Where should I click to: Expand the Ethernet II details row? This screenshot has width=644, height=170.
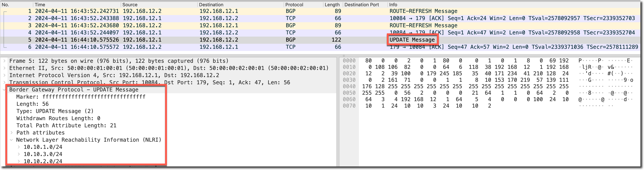click(x=4, y=68)
